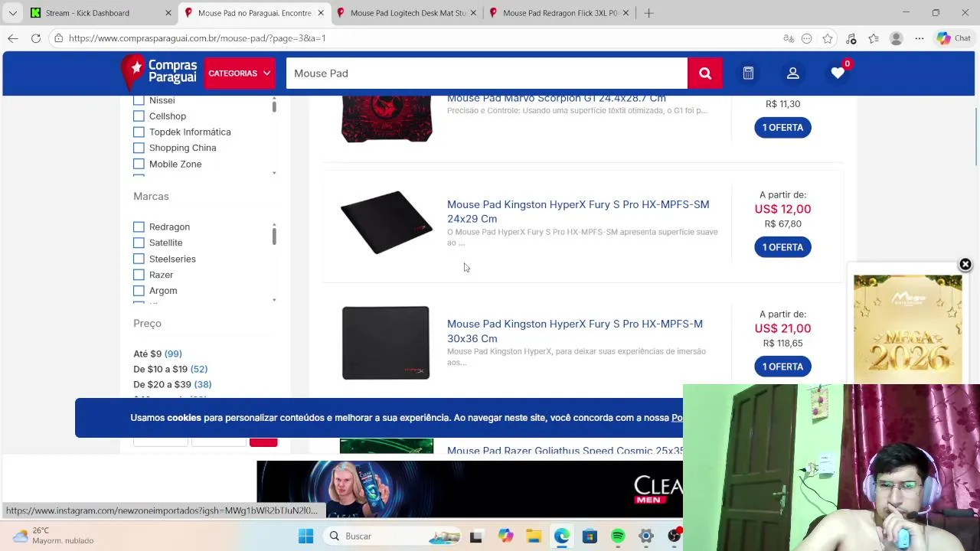Viewport: 980px width, 551px height.
Task: Open HyperX Fury S Pro HX-MPFS-SM link
Action: (x=578, y=211)
